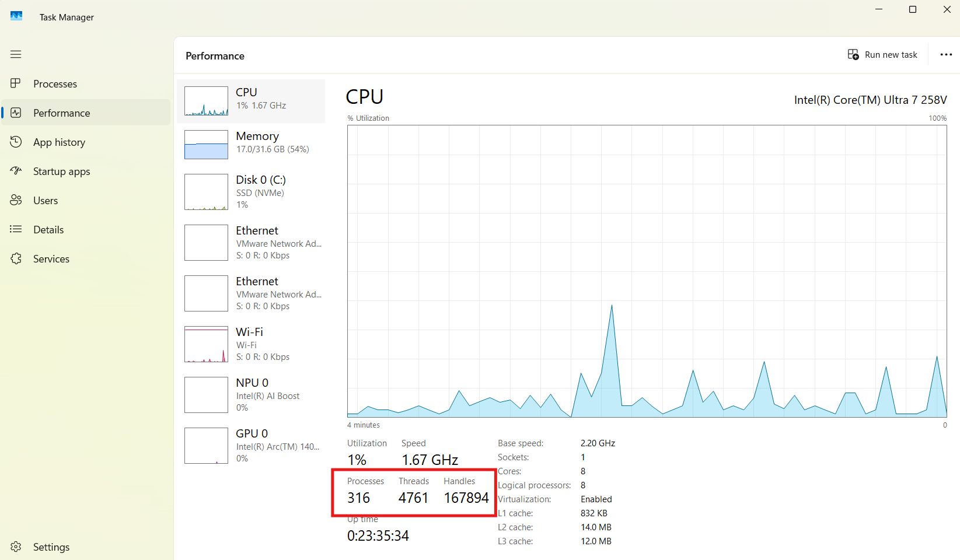
Task: Select the Disk 0 (C:) thumbnail graph
Action: [206, 192]
